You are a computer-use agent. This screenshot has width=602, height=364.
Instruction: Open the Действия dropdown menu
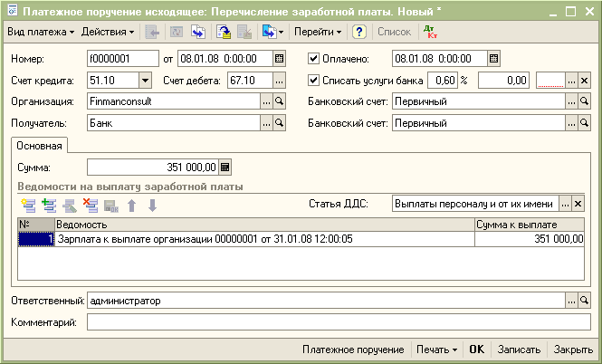108,32
